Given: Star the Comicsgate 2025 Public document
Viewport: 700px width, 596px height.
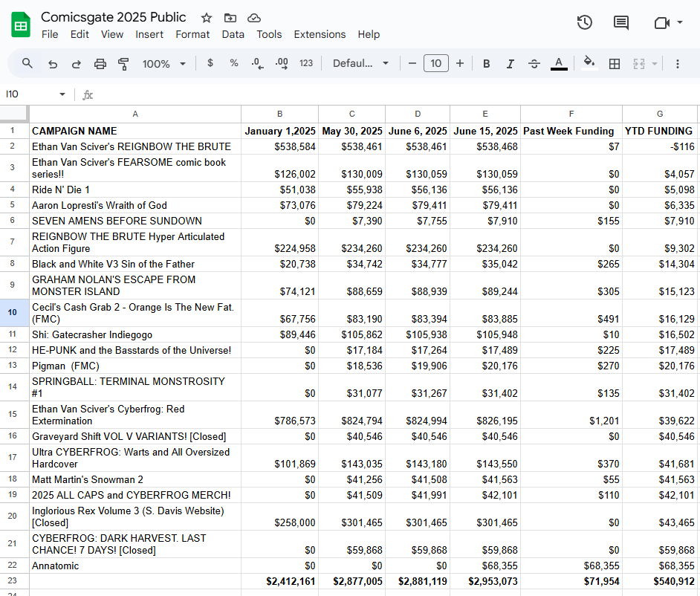Looking at the screenshot, I should pyautogui.click(x=207, y=17).
